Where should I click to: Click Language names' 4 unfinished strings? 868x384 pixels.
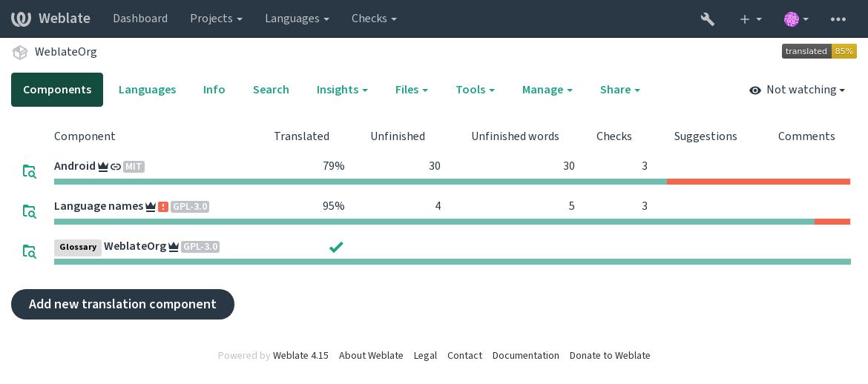(438, 206)
